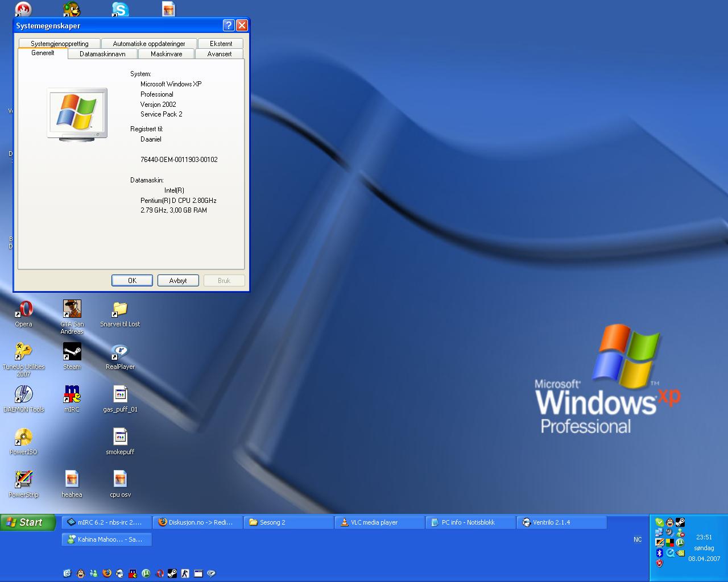This screenshot has height=582, width=728.
Task: Click Steam icon in system tray
Action: (x=680, y=522)
